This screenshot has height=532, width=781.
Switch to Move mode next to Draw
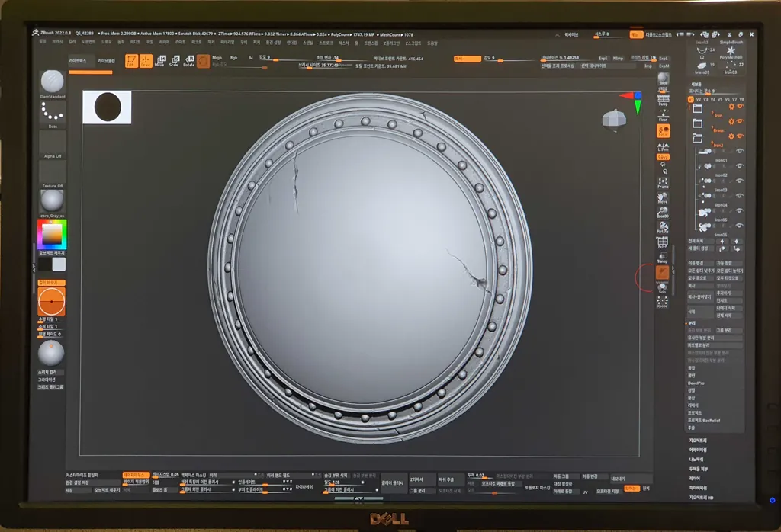coord(160,61)
